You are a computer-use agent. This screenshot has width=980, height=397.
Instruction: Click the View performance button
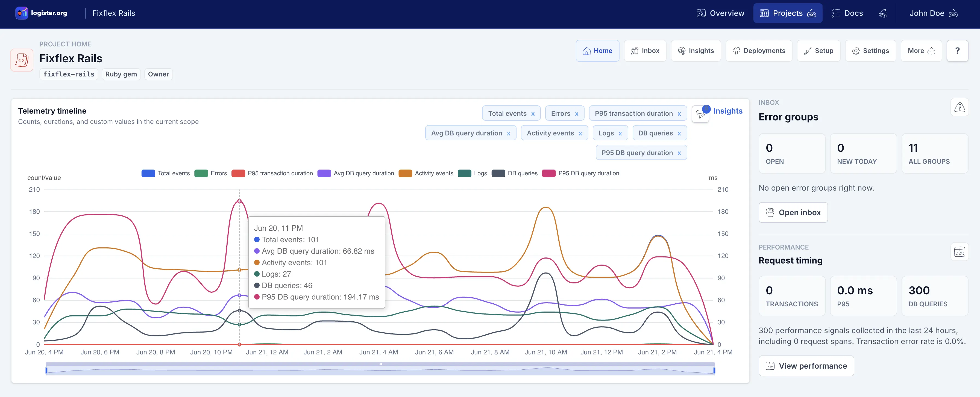point(806,366)
